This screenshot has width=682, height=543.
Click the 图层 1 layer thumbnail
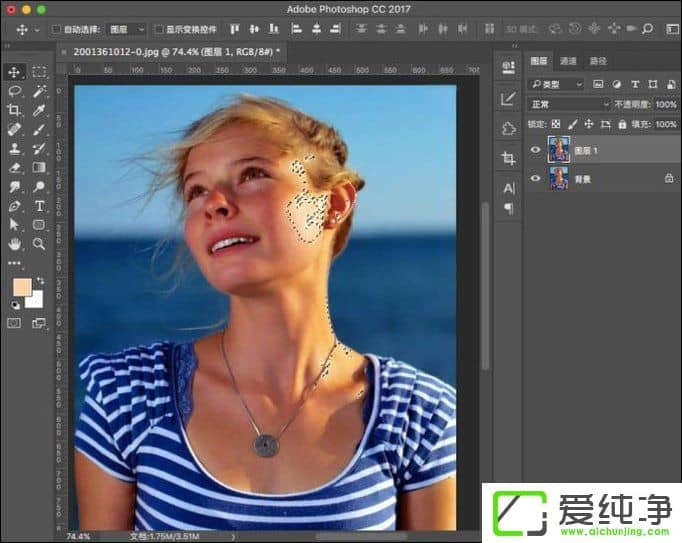(x=558, y=150)
